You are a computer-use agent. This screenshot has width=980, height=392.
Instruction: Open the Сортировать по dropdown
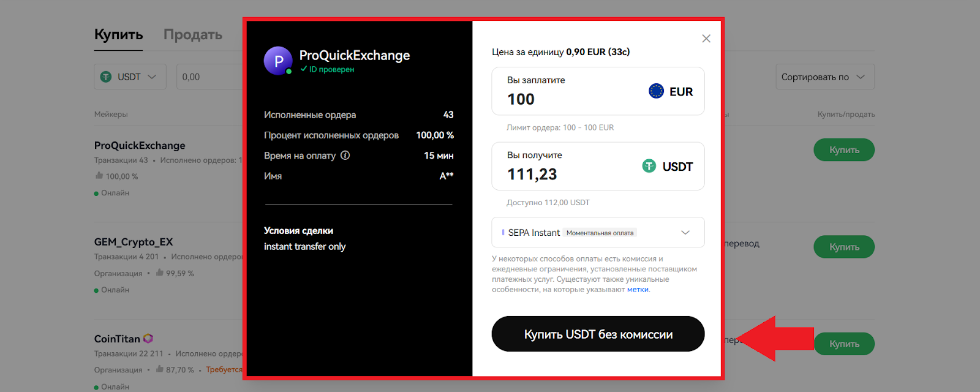pos(824,77)
